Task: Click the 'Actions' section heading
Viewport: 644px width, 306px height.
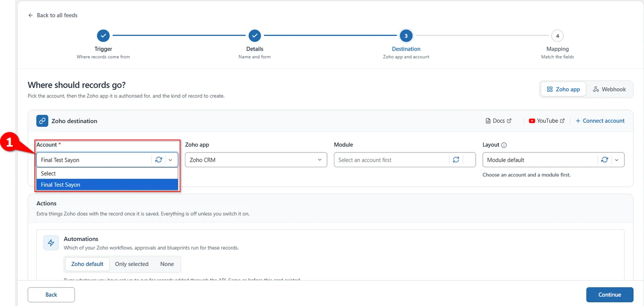Action: coord(46,203)
